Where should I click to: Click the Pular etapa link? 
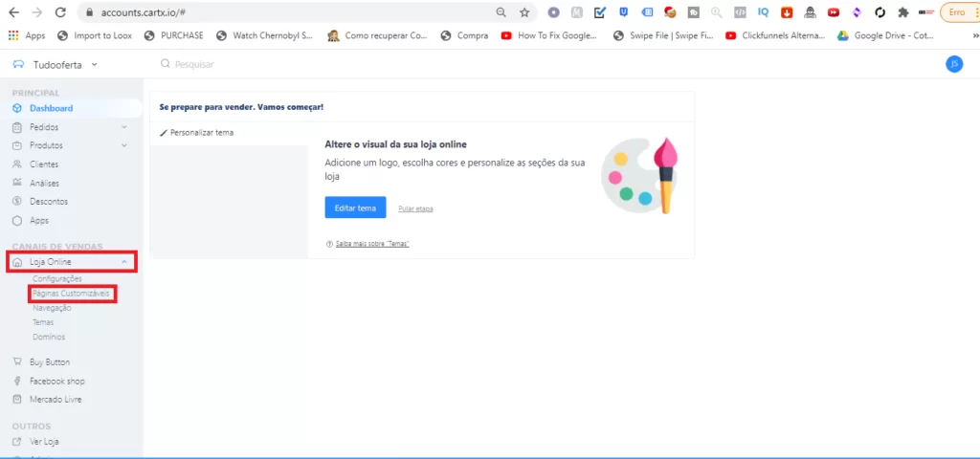point(415,208)
